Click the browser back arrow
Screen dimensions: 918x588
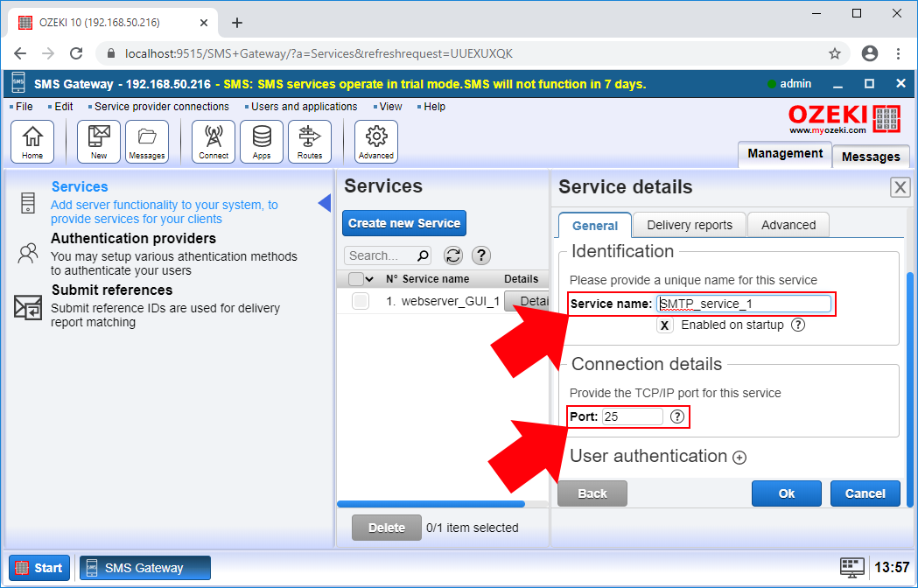20,54
